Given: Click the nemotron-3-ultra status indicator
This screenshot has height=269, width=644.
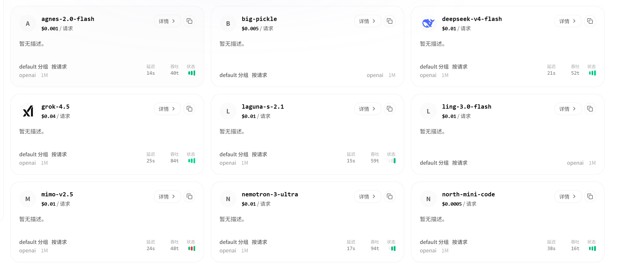Looking at the screenshot, I should tap(392, 249).
